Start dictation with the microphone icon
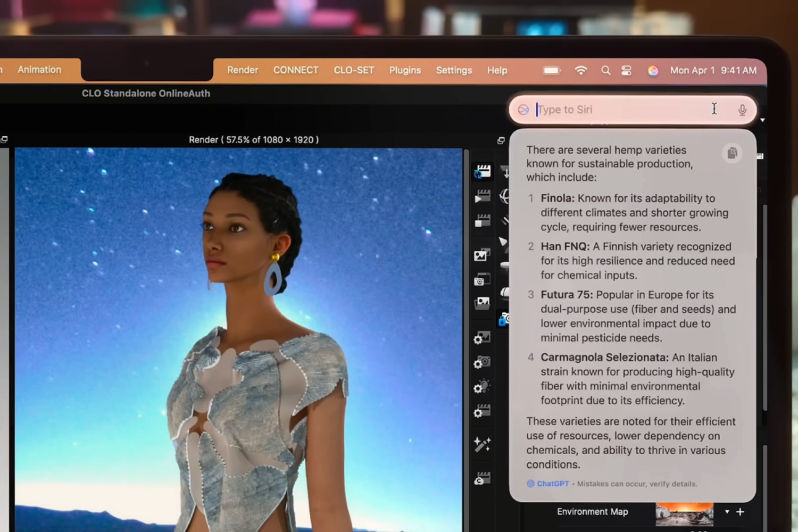 point(742,110)
